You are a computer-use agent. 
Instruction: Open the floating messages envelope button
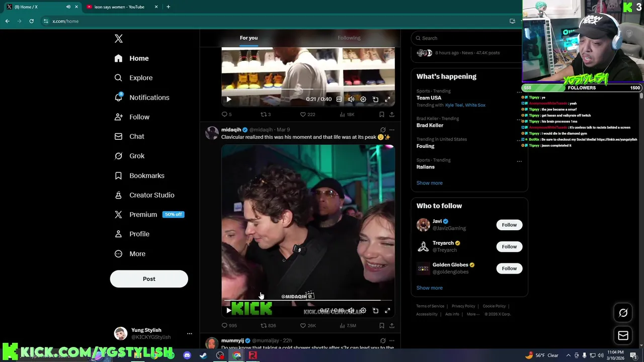point(623,335)
